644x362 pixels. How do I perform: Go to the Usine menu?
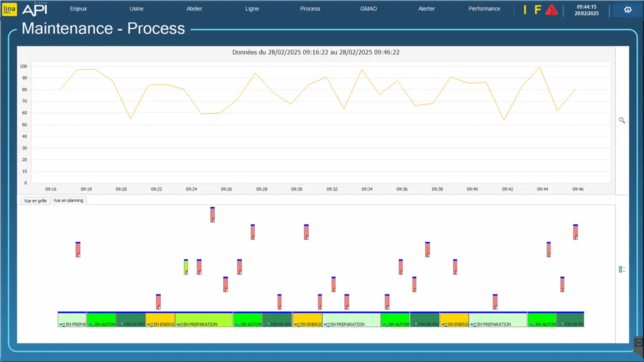(x=136, y=9)
